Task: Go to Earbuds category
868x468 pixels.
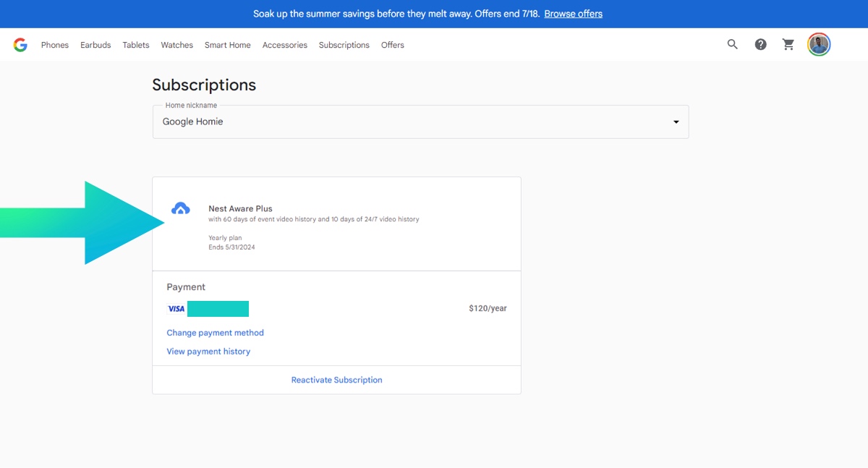Action: (x=95, y=45)
